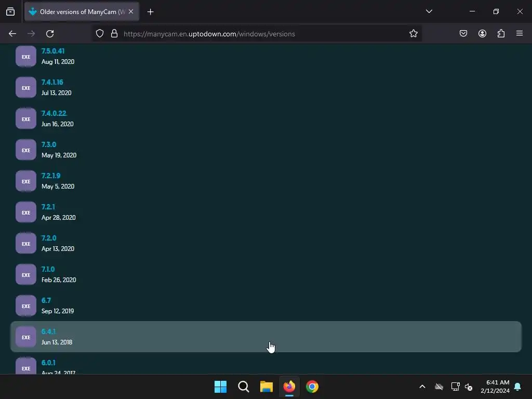Screen dimensions: 532x399
Task: Open ManyCam version 7.2.1.9 link
Action: pos(51,176)
